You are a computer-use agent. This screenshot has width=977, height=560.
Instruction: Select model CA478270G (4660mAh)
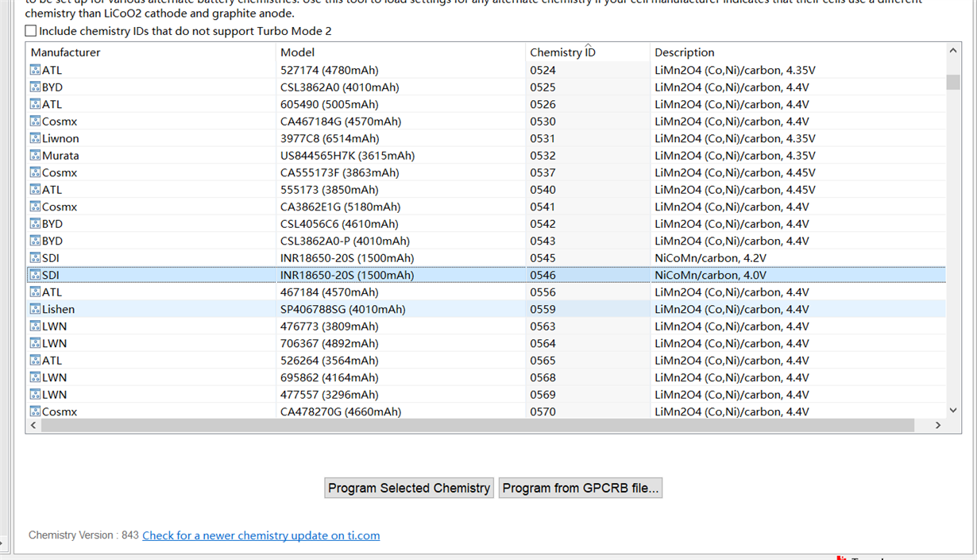[341, 411]
